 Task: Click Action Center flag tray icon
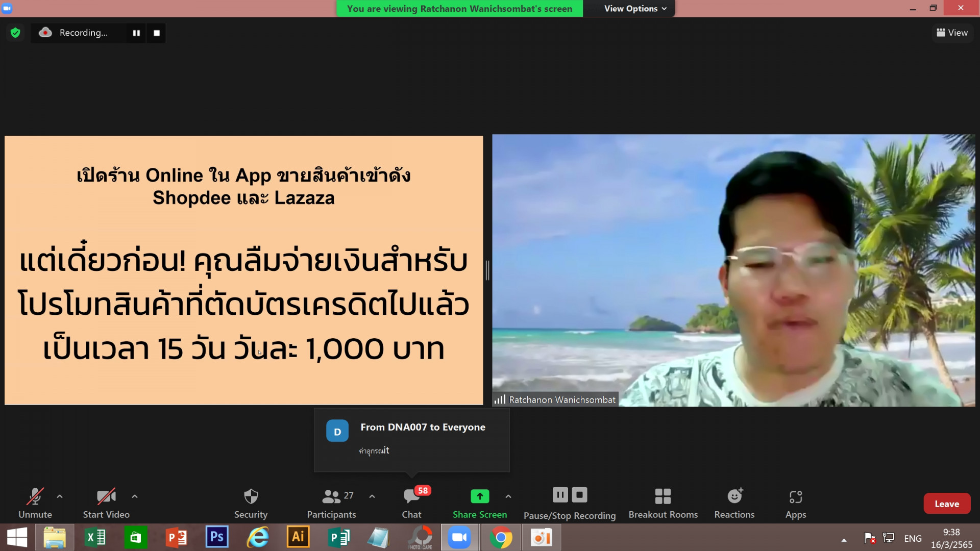click(x=870, y=538)
